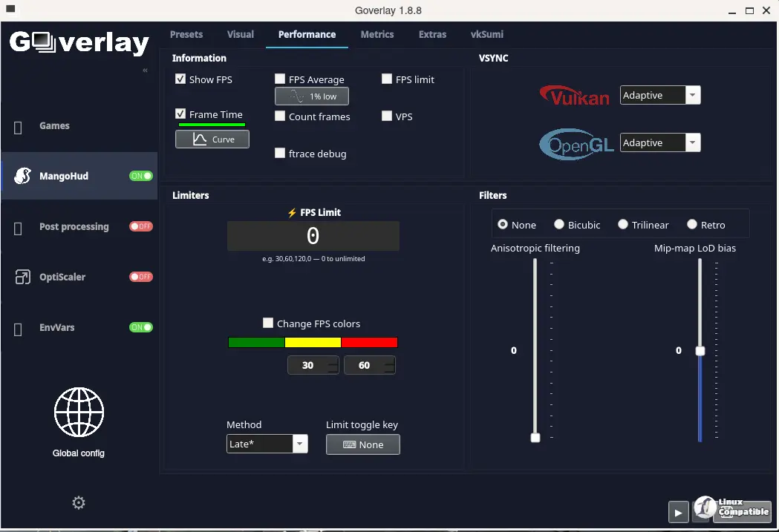Click the Games sidebar label

pos(55,126)
